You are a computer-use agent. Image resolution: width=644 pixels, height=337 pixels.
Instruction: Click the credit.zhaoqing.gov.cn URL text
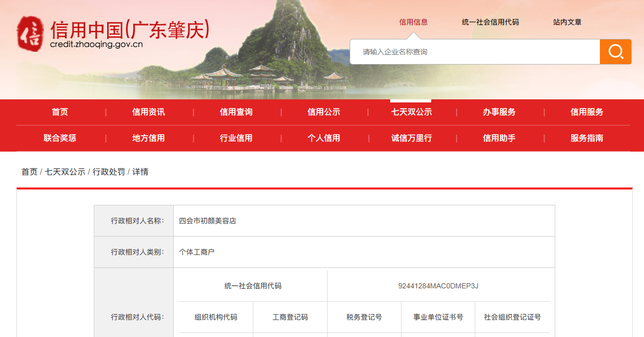(x=96, y=45)
